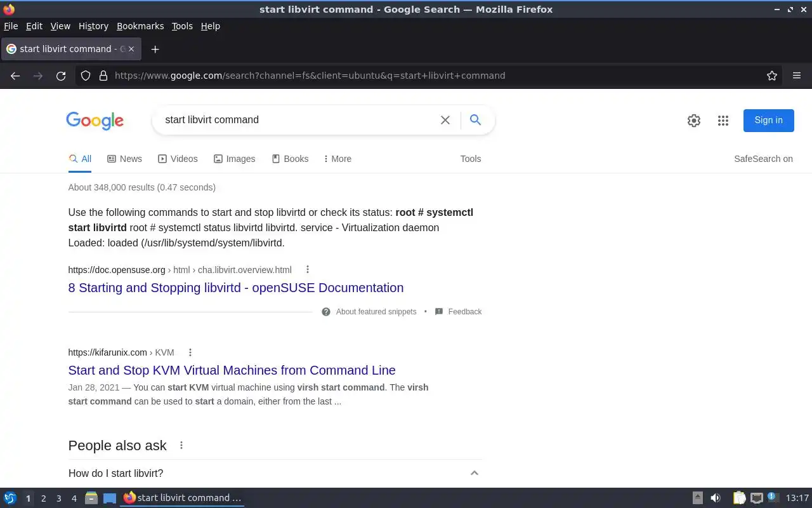
Task: Click the taskbar clock 13:17
Action: click(797, 498)
